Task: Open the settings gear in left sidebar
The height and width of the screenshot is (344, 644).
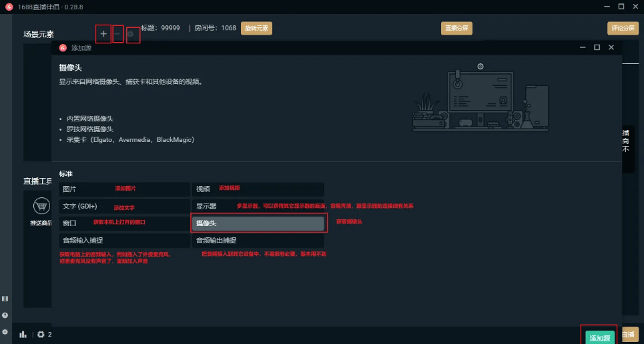Action: tap(5, 331)
